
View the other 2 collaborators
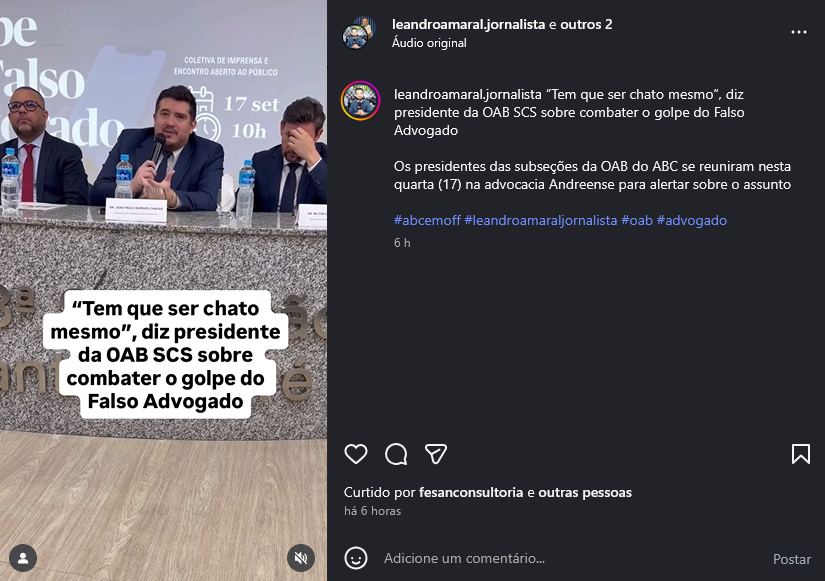(586, 24)
